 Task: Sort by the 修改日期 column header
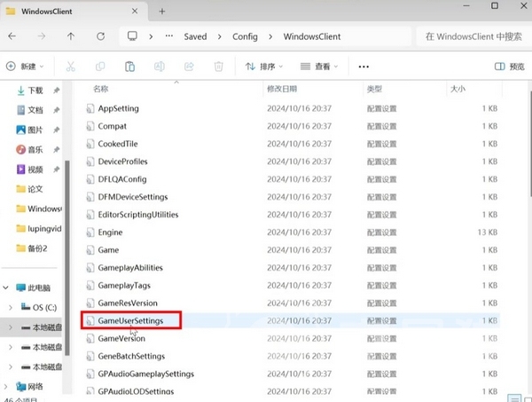pyautogui.click(x=282, y=90)
